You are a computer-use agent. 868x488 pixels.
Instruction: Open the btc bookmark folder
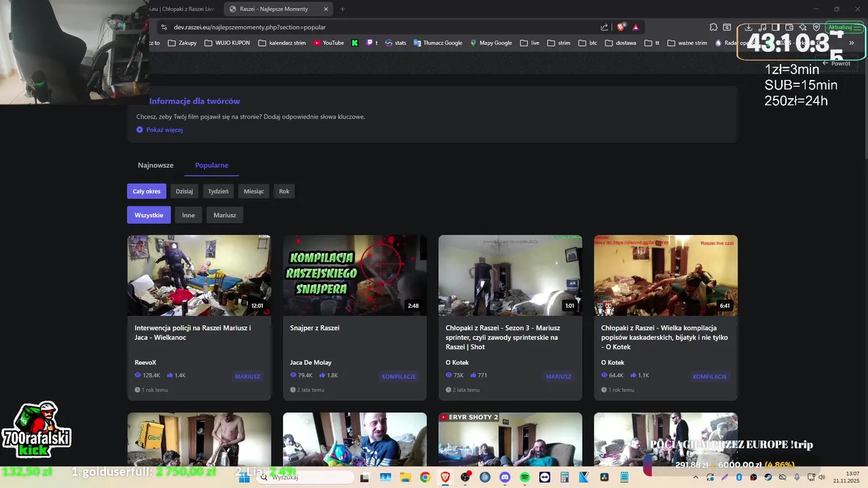click(x=588, y=43)
